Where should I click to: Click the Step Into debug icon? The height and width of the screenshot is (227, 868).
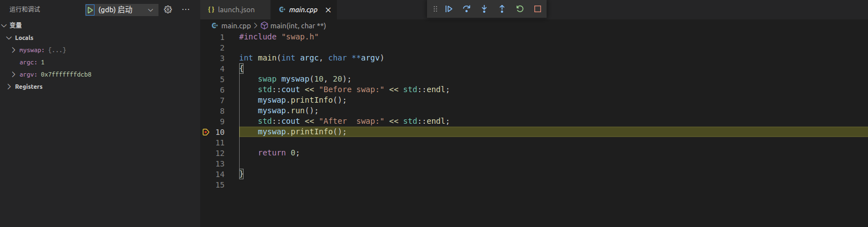(484, 9)
